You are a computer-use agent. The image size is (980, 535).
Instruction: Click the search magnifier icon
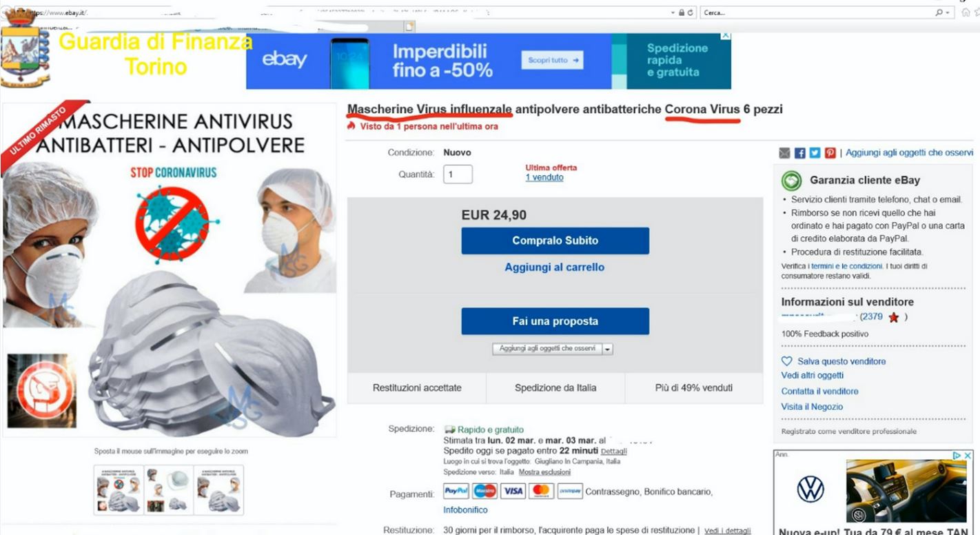tap(939, 12)
